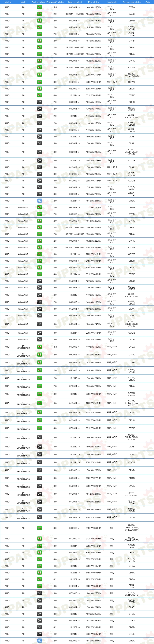Image resolution: width=154 pixels, height=644 pixels.
Task: Click diesel ON icon in A8 CTEC row
Action: (40, 634)
